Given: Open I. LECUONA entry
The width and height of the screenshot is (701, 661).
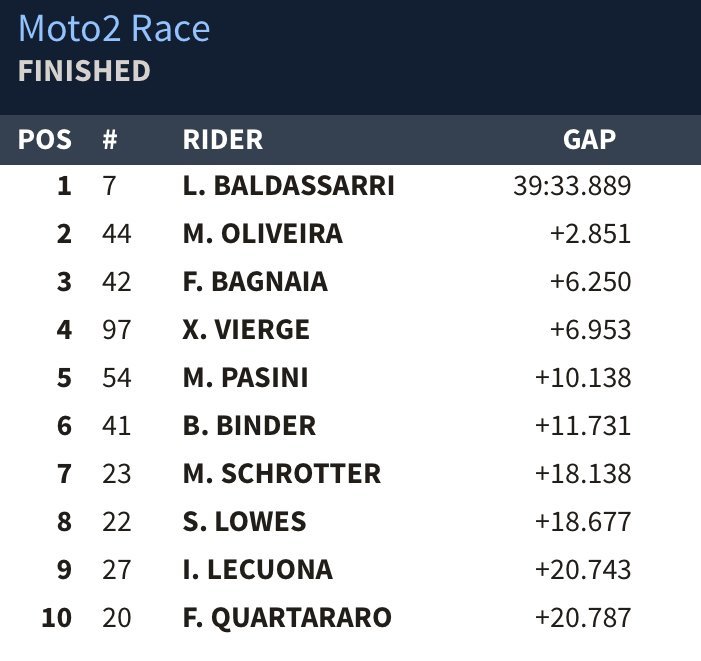Looking at the screenshot, I should coord(258,570).
